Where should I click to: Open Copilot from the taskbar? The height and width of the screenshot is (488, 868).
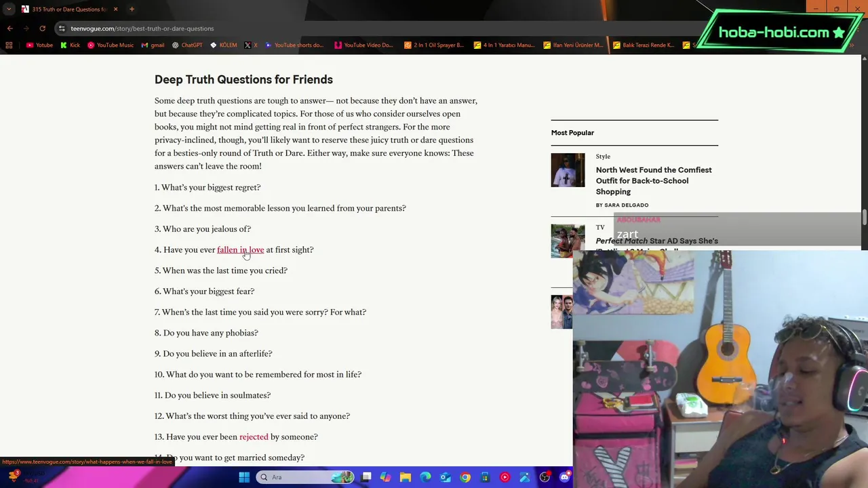(x=386, y=477)
